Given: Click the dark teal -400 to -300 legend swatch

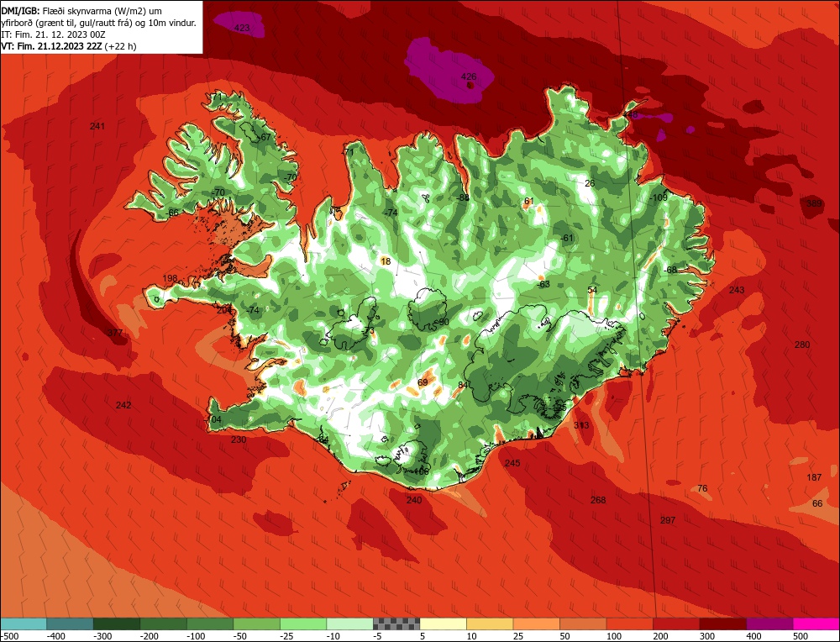Looking at the screenshot, I should click(x=70, y=624).
